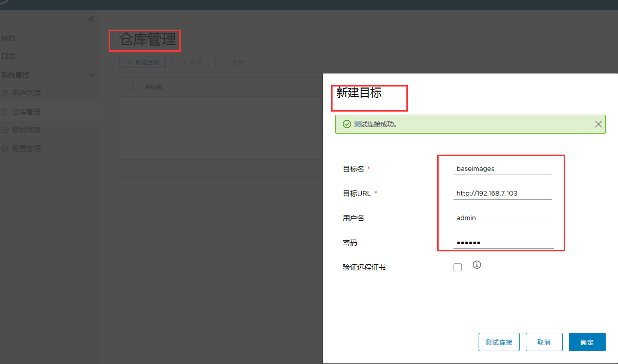This screenshot has width=618, height=364.
Task: Click the 密码 password field
Action: point(504,242)
